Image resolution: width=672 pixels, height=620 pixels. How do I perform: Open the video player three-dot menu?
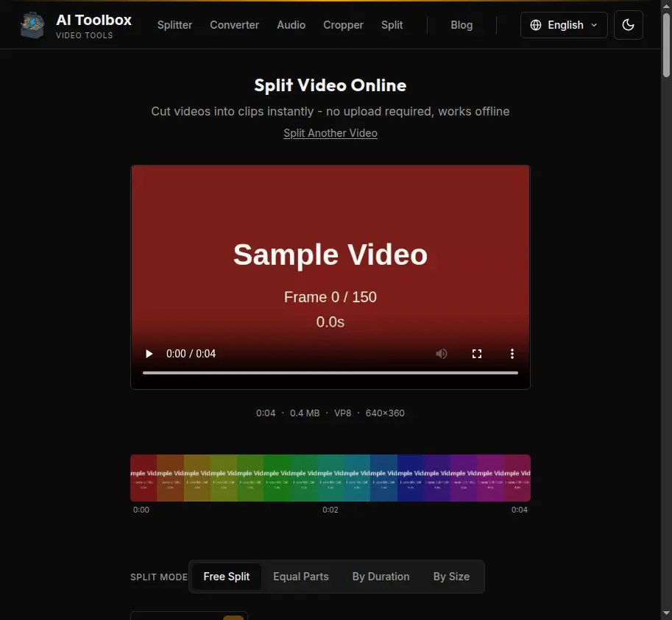point(512,354)
